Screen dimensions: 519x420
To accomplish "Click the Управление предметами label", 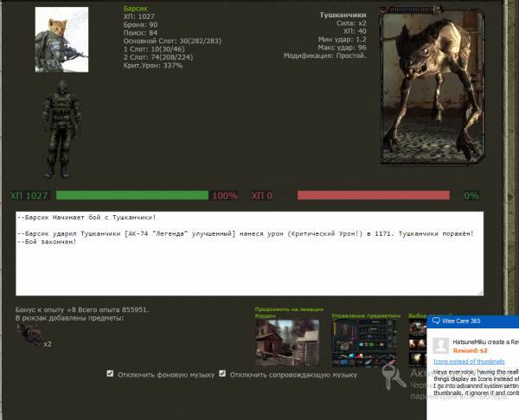I will (365, 316).
